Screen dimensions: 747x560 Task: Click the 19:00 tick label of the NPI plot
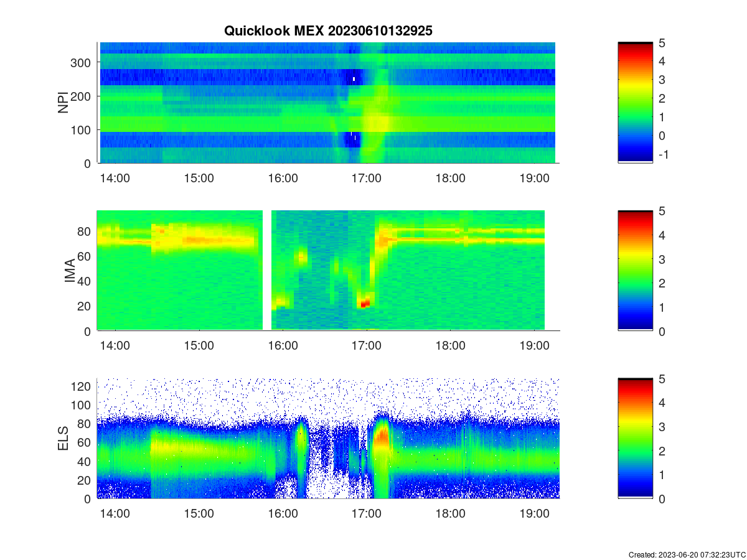(535, 178)
